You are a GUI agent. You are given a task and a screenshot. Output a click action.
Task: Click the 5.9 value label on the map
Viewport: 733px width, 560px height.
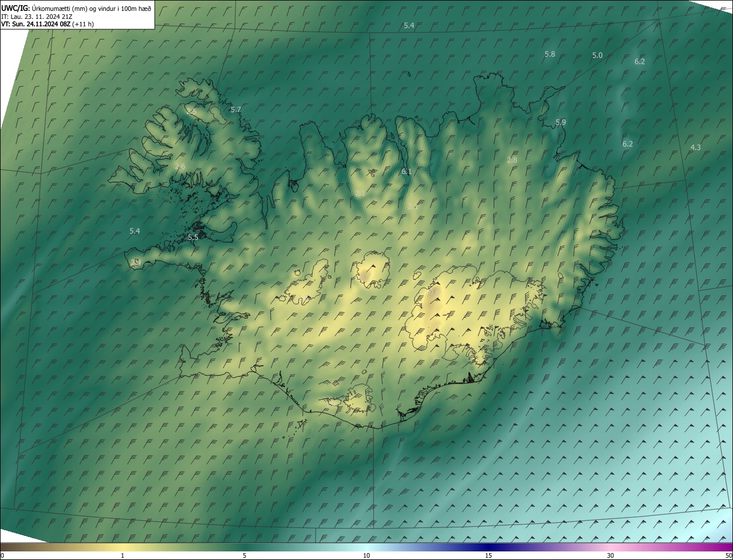(x=561, y=122)
